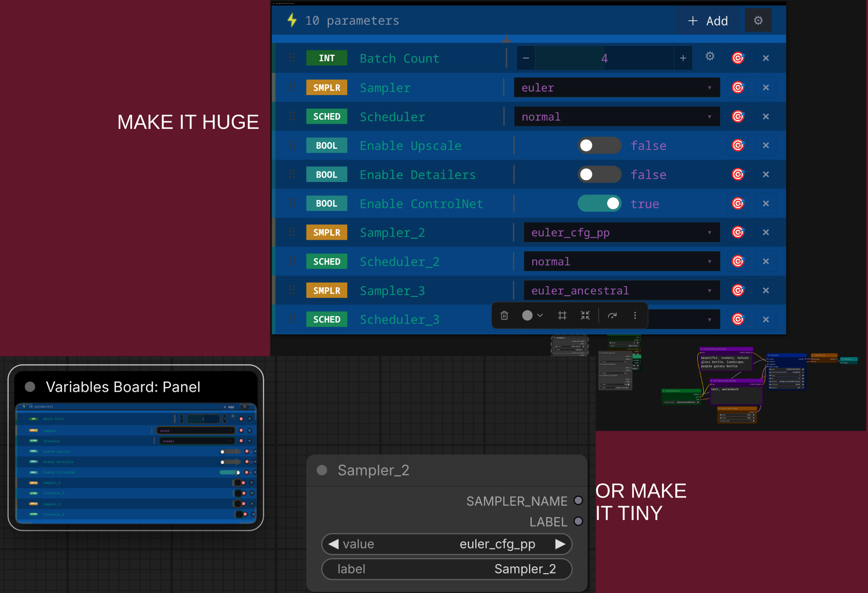868x593 pixels.
Task: Remove the Sampler_3 parameter
Action: (x=766, y=290)
